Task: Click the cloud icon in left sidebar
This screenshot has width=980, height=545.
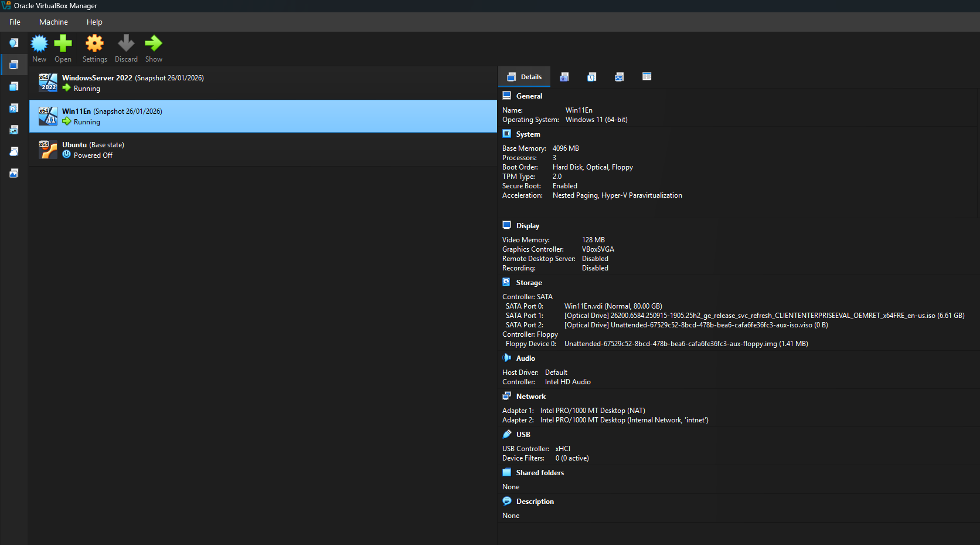Action: pos(14,151)
